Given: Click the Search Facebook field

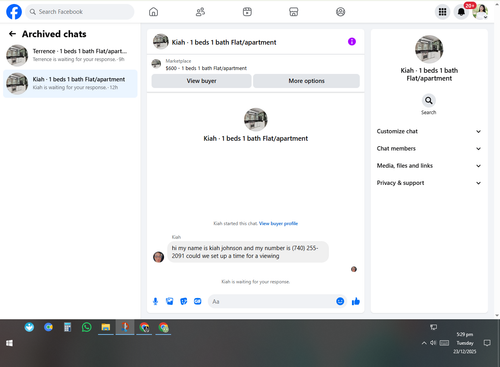Looking at the screenshot, I should pyautogui.click(x=80, y=12).
